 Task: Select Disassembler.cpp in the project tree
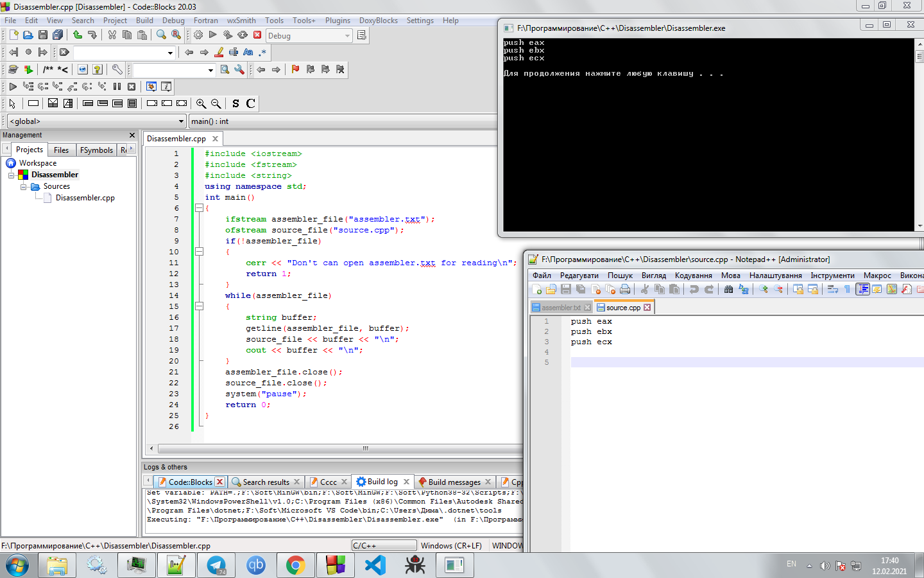tap(85, 198)
